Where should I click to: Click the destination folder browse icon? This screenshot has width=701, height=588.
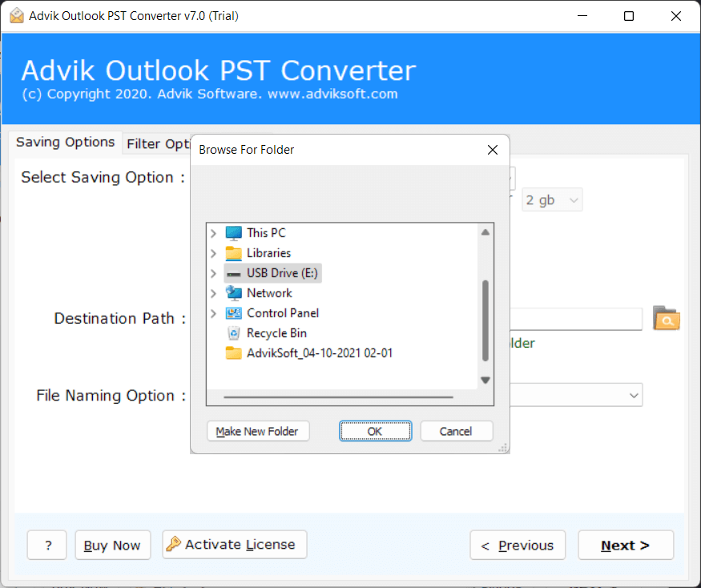point(666,318)
